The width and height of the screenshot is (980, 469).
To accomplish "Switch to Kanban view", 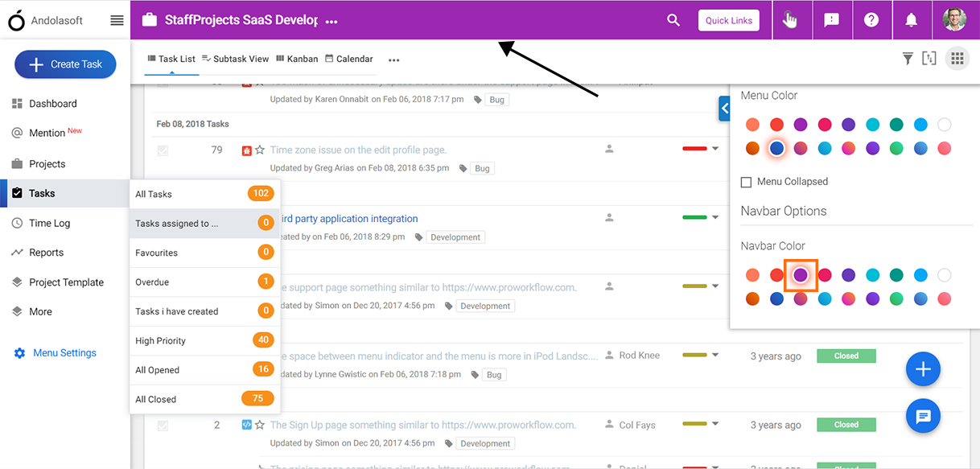I will click(x=297, y=59).
